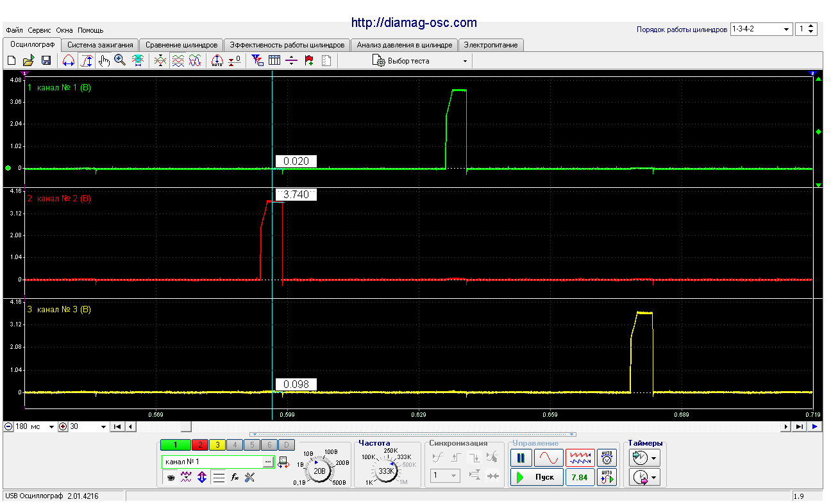The height and width of the screenshot is (504, 831).
Task: Open the Синхронизация channel 1 dropdown
Action: (446, 476)
